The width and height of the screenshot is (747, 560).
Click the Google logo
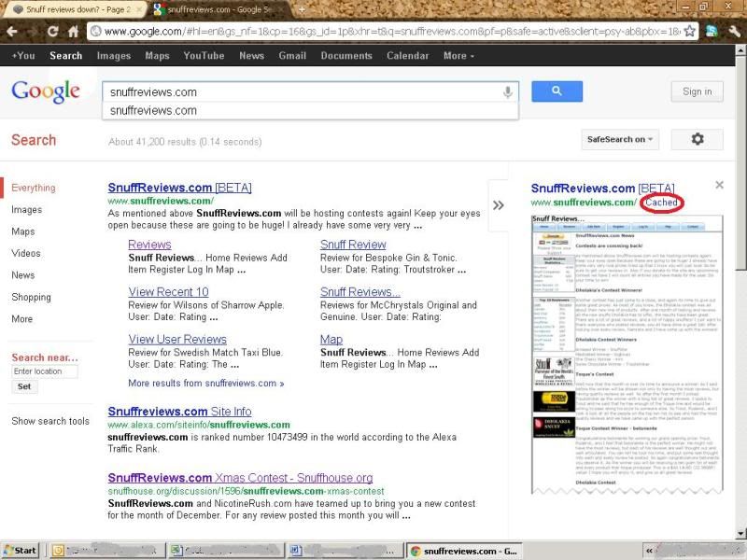[46, 91]
